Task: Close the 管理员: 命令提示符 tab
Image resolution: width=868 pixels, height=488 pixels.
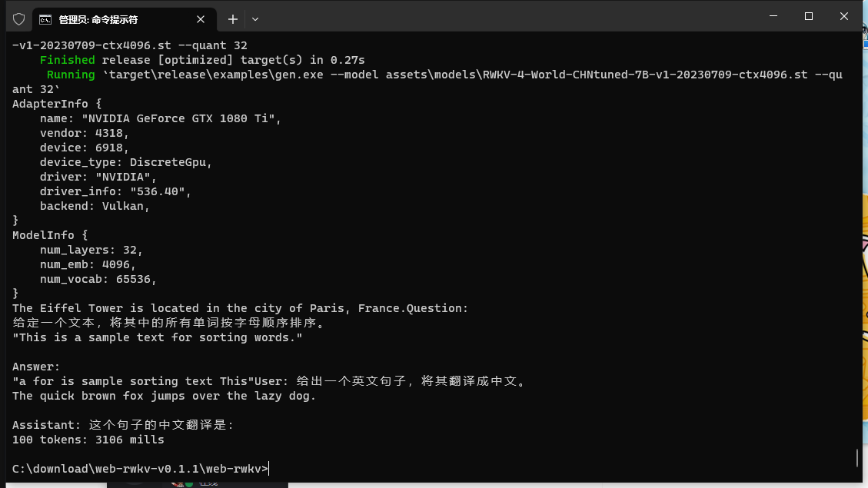Action: (x=201, y=19)
